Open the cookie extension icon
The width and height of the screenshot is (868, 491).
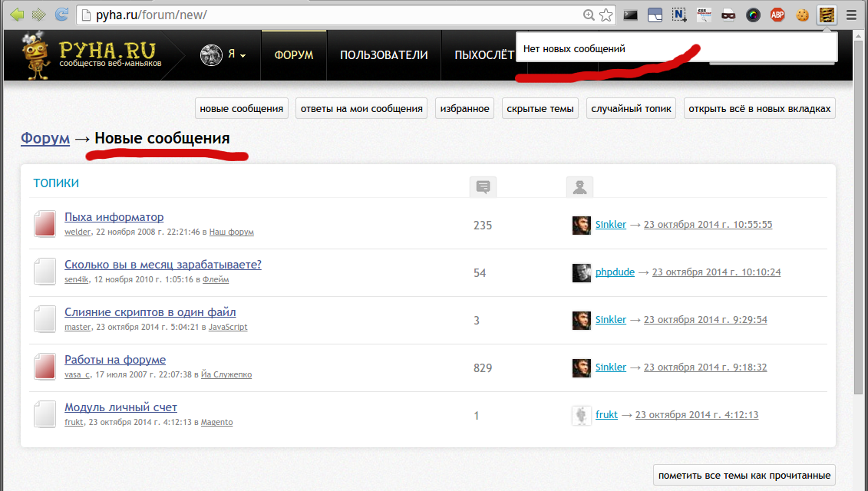click(x=802, y=14)
